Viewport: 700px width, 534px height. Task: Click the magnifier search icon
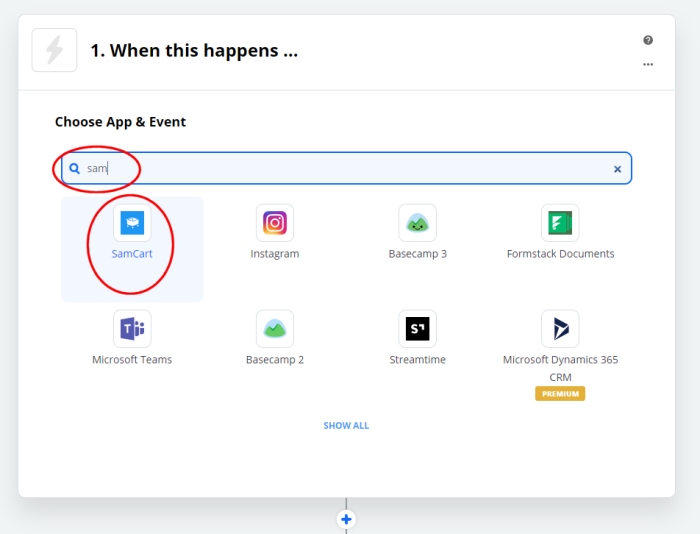75,168
